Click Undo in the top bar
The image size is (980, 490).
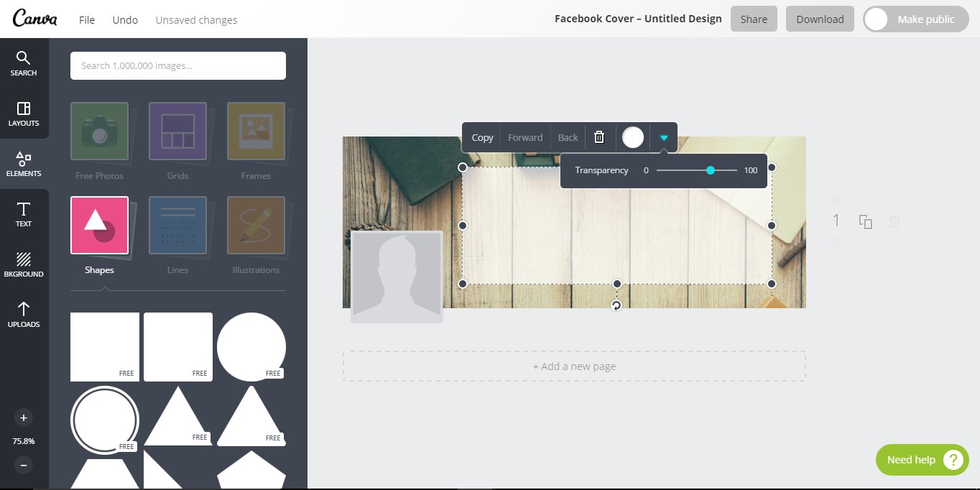click(x=125, y=20)
